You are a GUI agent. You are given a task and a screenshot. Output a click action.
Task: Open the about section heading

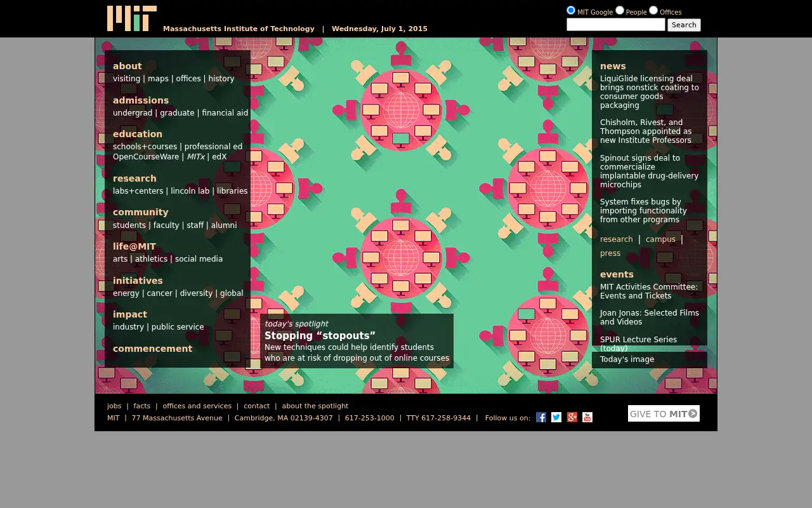click(128, 66)
